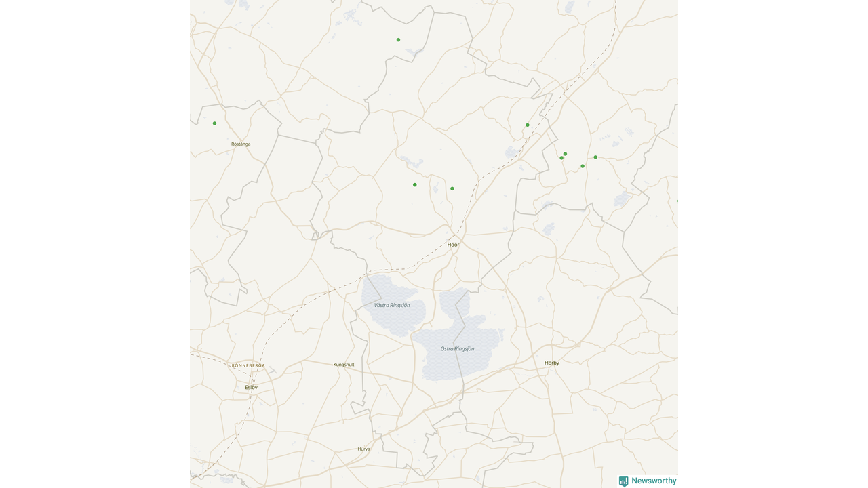The image size is (868, 488).
Task: Click the green marker between pair and easternmost dot
Action: point(583,166)
